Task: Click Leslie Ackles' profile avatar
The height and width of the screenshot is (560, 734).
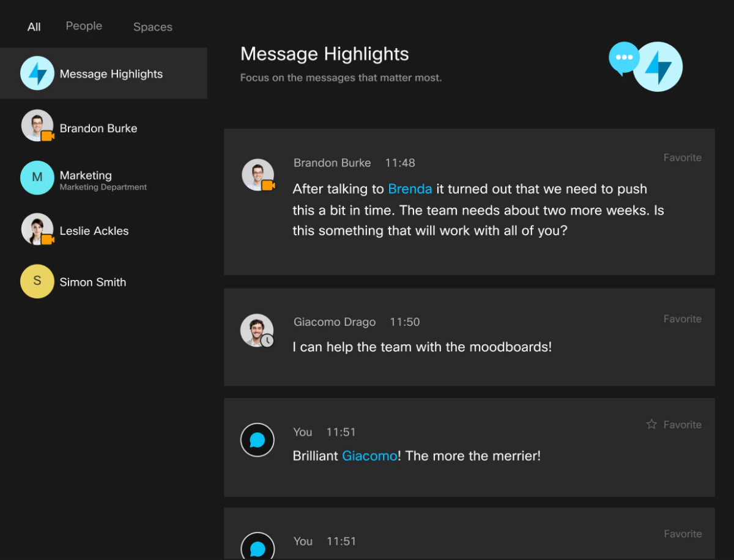Action: pyautogui.click(x=37, y=229)
